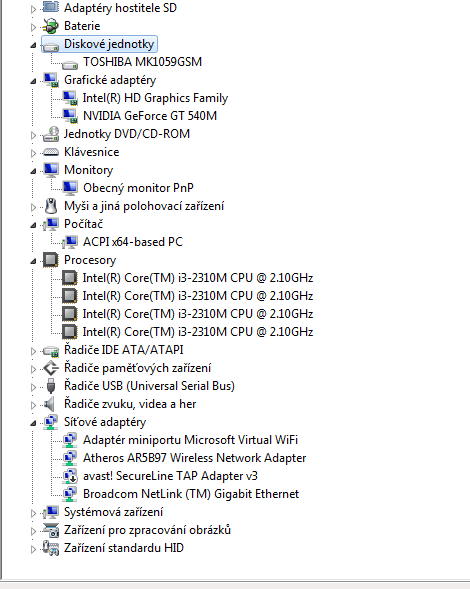This screenshot has width=470, height=589.
Task: Click the Řadiče IDE ATA/ATAPI icon
Action: point(51,351)
